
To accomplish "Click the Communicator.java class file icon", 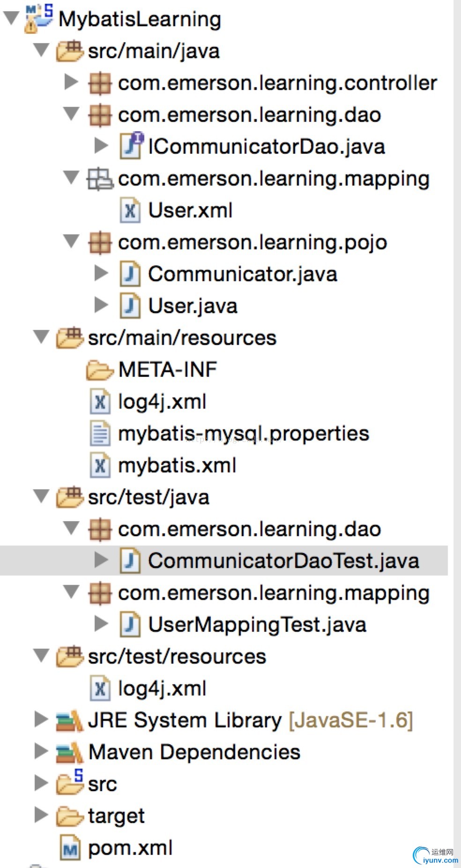I will [130, 274].
